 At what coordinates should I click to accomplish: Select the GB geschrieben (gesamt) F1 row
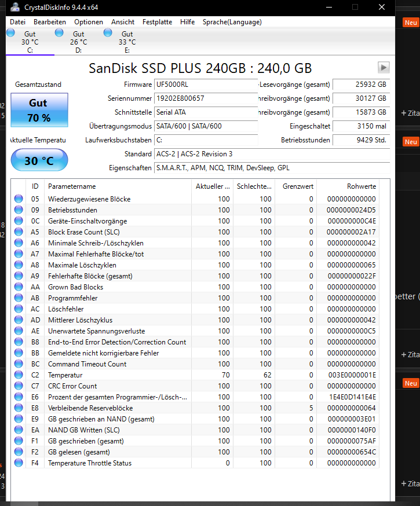coord(195,441)
